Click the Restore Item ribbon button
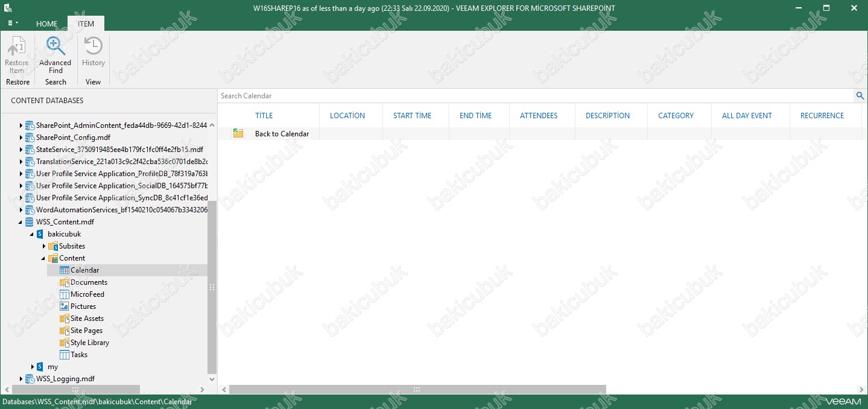 17,55
